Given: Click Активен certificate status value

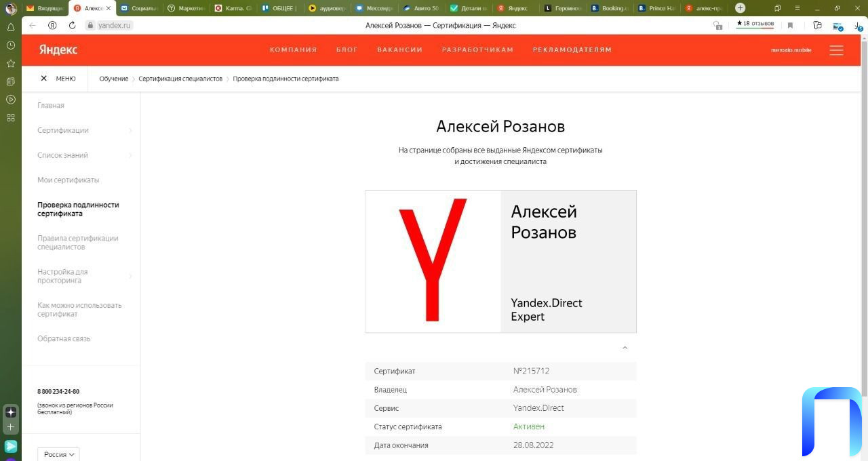Looking at the screenshot, I should (529, 426).
